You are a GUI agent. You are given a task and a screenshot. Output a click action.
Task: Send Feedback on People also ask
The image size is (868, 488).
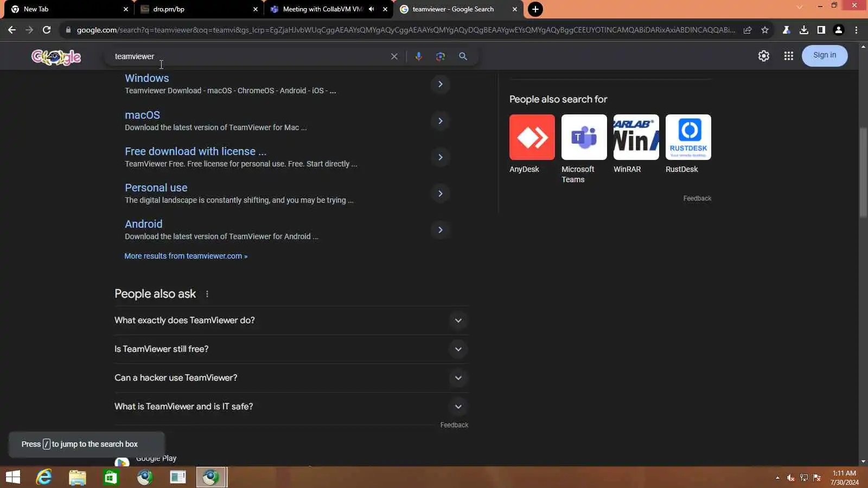tap(454, 425)
